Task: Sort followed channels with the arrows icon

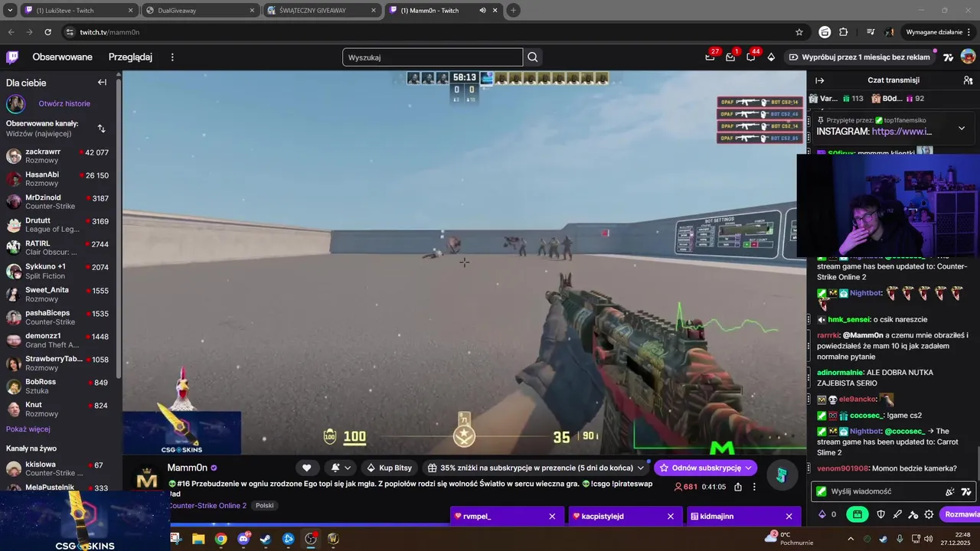Action: [x=101, y=129]
